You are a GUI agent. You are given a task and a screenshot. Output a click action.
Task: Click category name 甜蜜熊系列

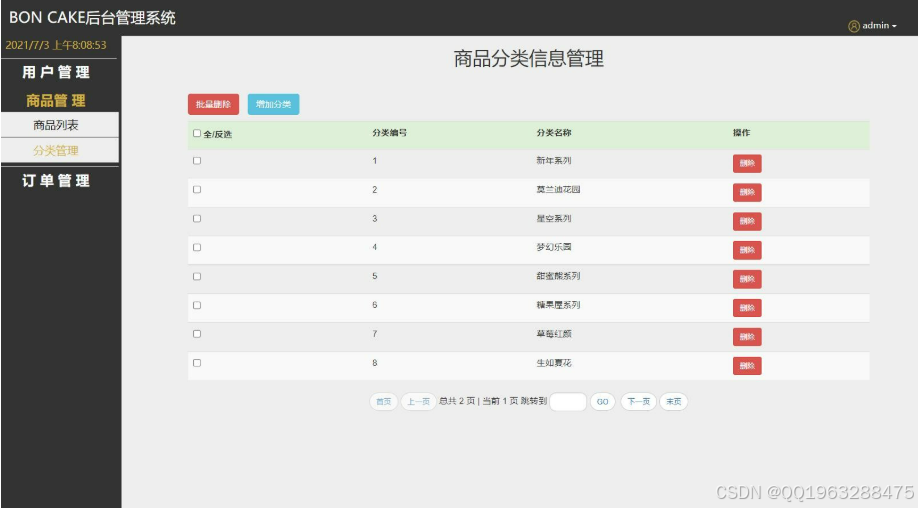[558, 276]
